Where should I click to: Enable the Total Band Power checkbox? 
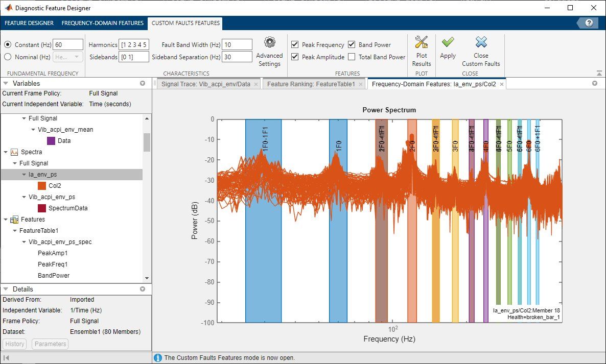tap(352, 57)
